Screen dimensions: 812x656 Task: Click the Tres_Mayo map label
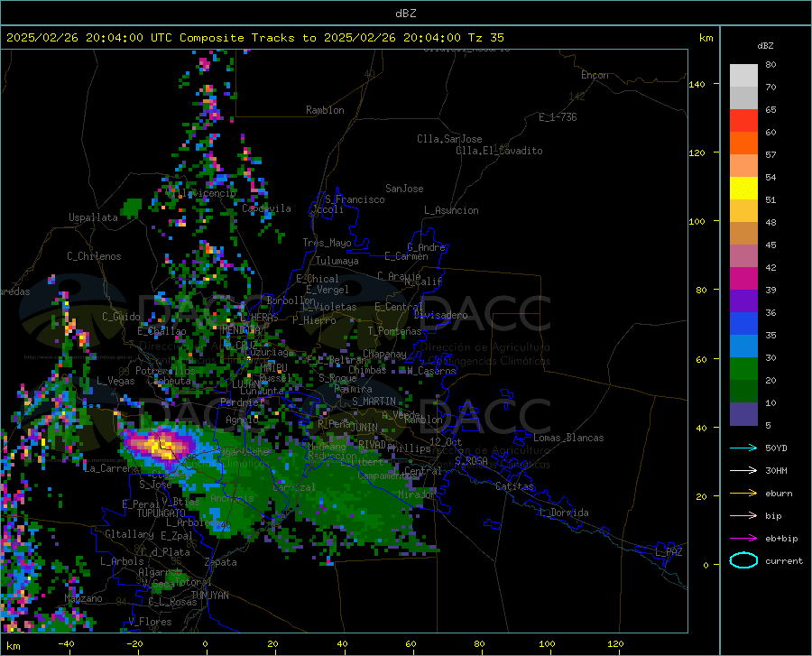click(327, 243)
